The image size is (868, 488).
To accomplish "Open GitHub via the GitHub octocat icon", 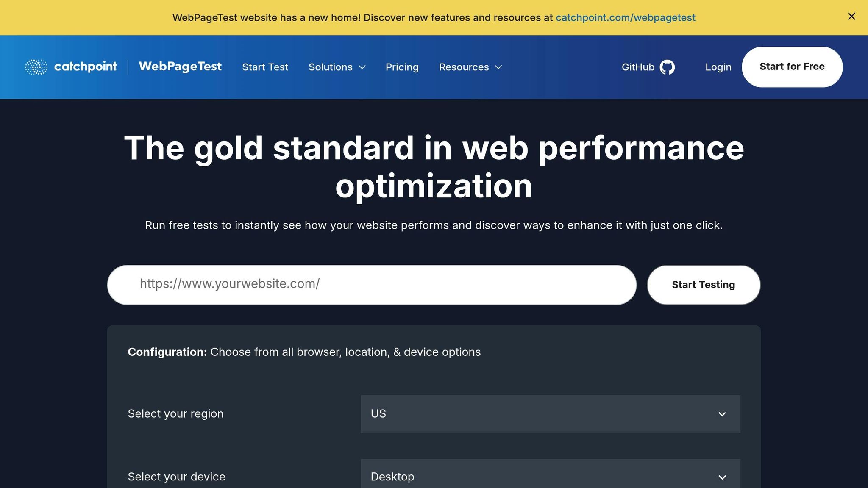I will pyautogui.click(x=668, y=67).
